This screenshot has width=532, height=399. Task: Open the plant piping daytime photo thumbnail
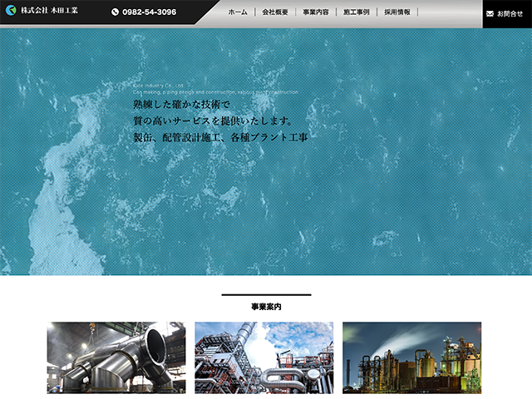click(264, 357)
